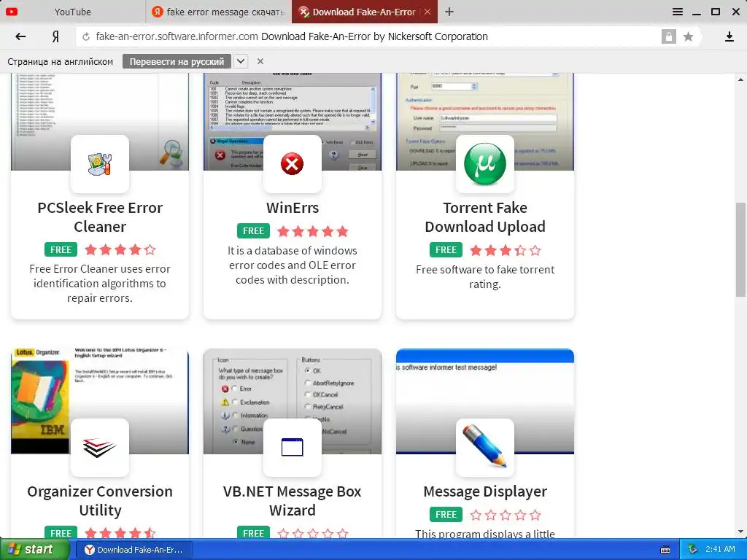Image resolution: width=747 pixels, height=560 pixels.
Task: Switch to the fake error message скачать tab
Action: click(x=218, y=12)
